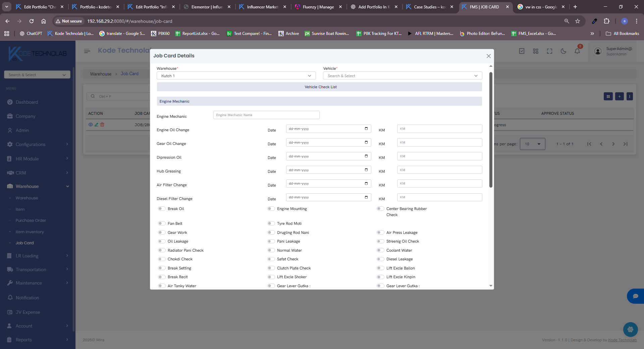Open the apps grid icon in header
Image resolution: width=644 pixels, height=349 pixels.
[536, 51]
